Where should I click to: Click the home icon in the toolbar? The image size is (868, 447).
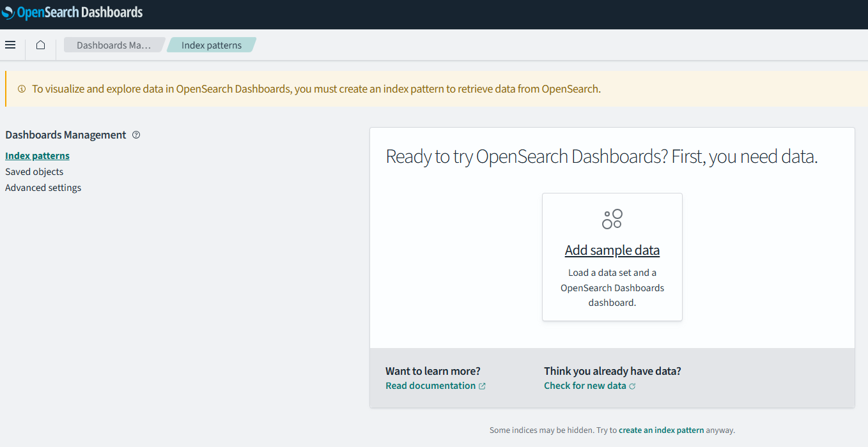(x=41, y=45)
